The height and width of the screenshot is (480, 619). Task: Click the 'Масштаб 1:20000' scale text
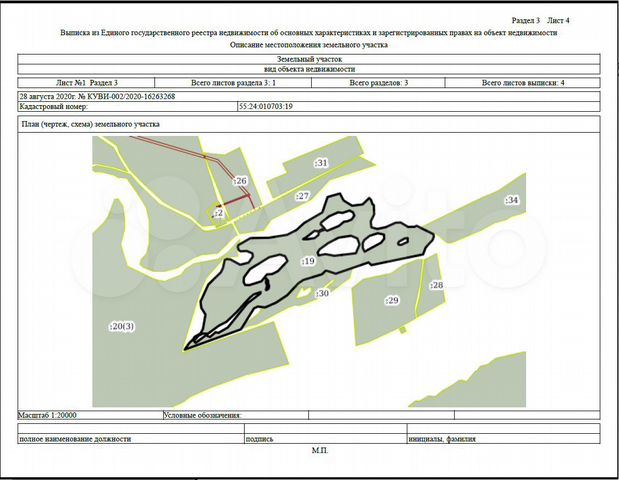[48, 413]
